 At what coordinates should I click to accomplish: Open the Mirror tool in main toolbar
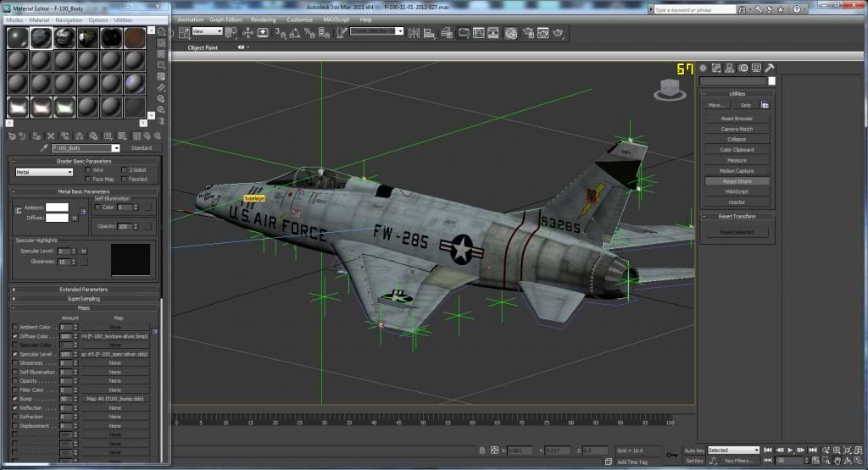(x=414, y=33)
